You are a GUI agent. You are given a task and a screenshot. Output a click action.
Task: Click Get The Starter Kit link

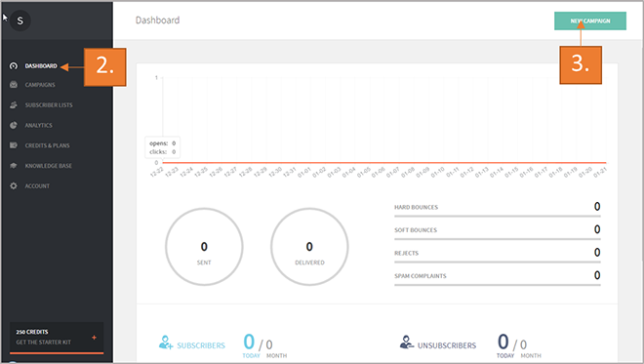[44, 343]
